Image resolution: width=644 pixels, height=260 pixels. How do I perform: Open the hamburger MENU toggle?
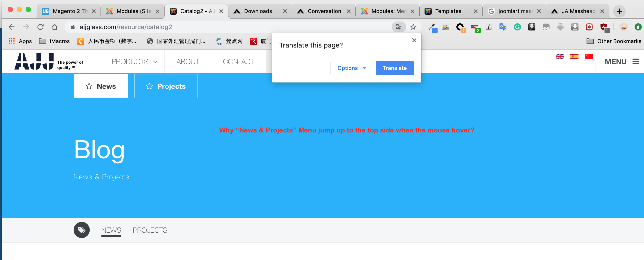point(635,61)
